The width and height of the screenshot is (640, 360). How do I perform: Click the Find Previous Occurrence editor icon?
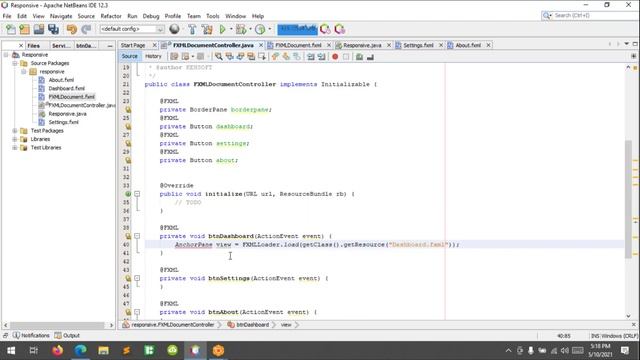229,57
